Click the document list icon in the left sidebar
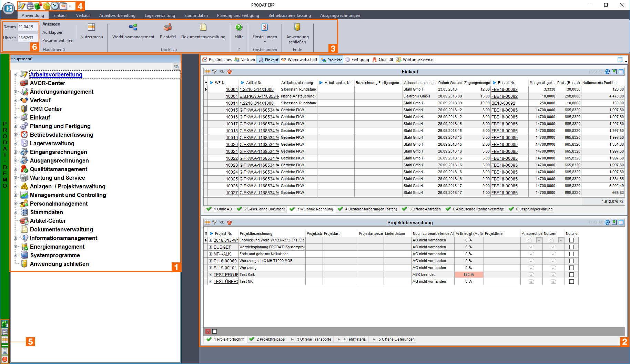Screen dimensions: 630x364 point(5,351)
